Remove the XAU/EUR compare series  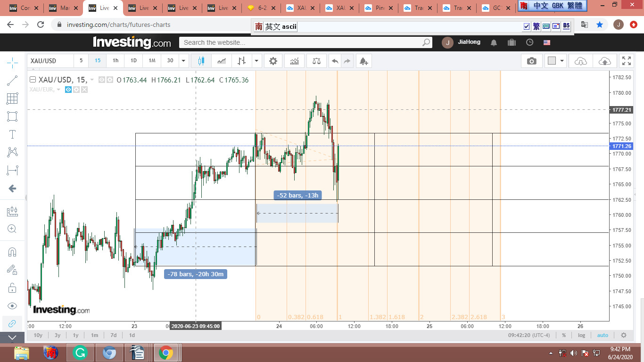click(84, 89)
